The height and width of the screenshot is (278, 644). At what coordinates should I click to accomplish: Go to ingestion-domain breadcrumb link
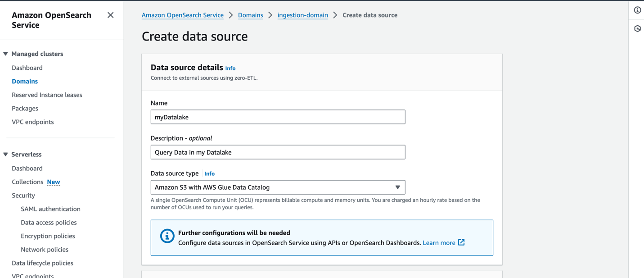click(302, 15)
